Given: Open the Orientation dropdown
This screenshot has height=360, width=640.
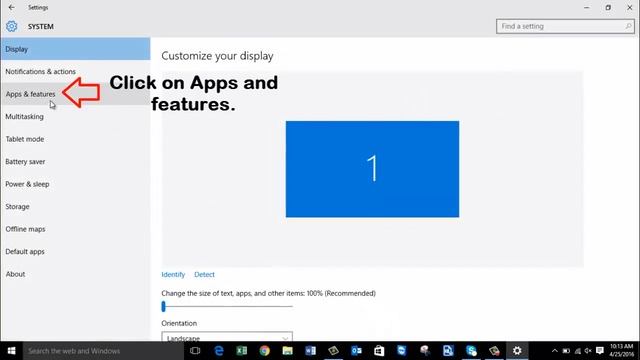Looking at the screenshot, I should [227, 337].
